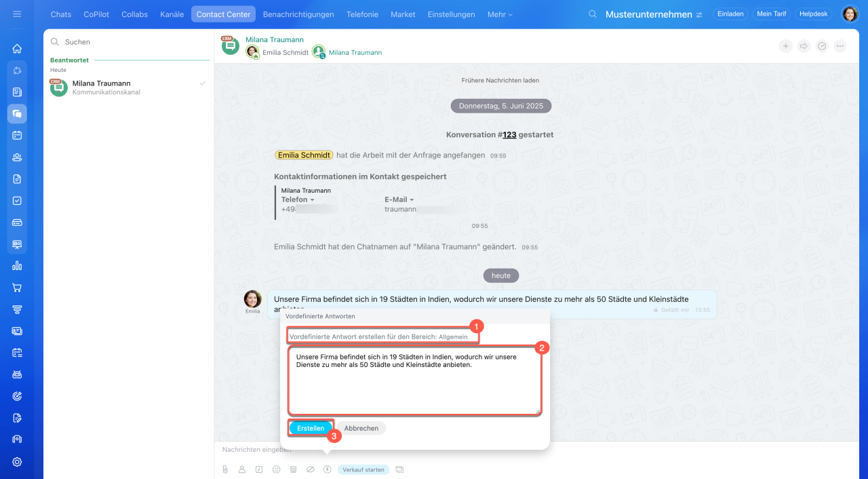Mention a user with the person icon
868x479 pixels.
[242, 470]
